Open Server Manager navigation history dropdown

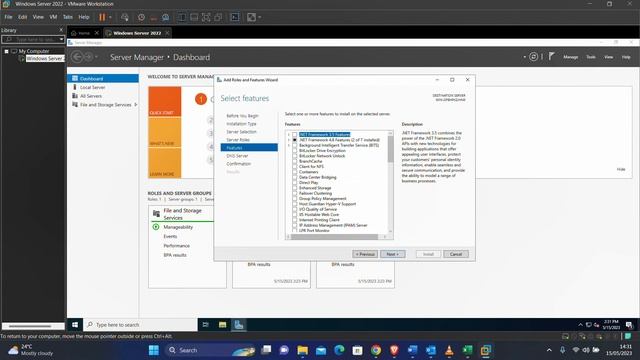pos(97,57)
